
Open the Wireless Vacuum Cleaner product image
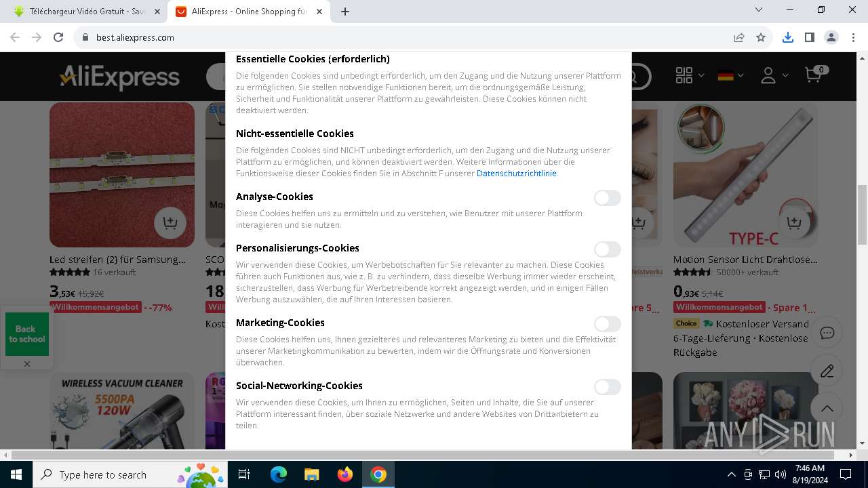tap(122, 411)
